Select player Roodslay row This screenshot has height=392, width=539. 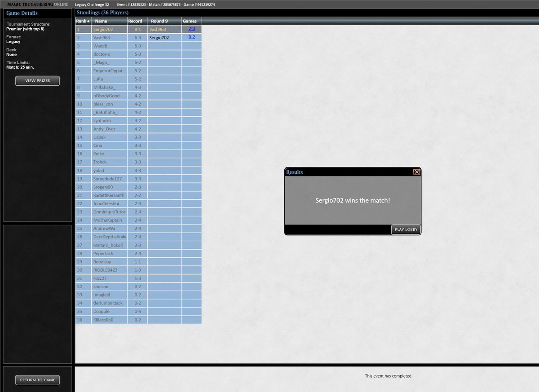pyautogui.click(x=138, y=262)
